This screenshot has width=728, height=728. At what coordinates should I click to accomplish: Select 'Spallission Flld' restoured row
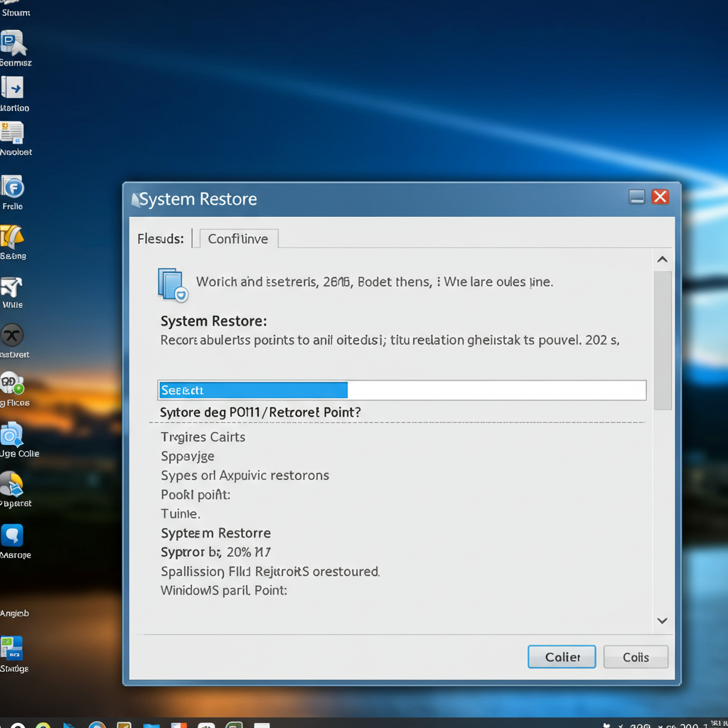(270, 572)
